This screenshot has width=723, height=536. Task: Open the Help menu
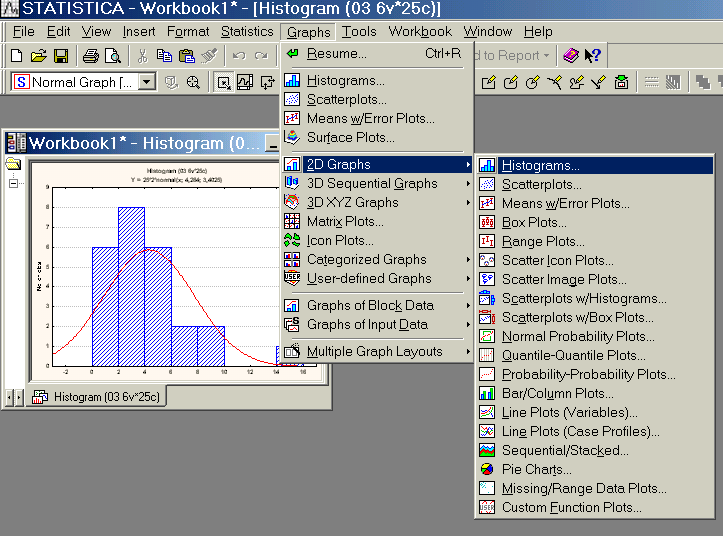(x=538, y=31)
